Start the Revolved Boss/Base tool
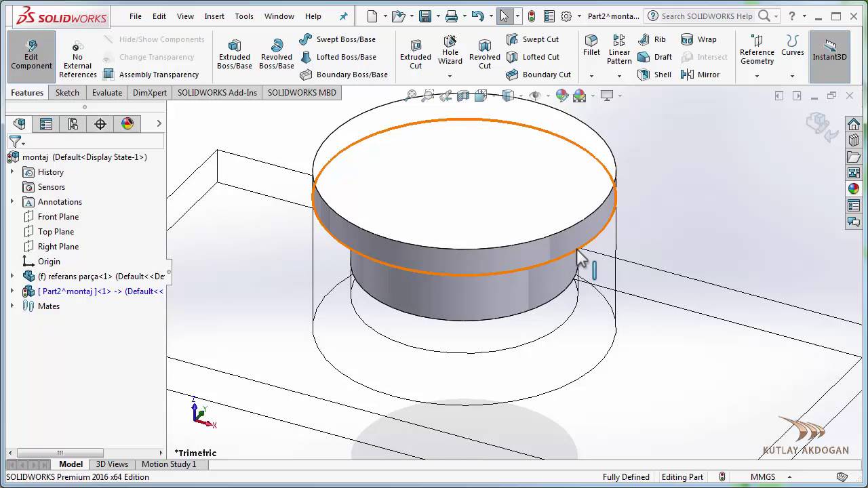The image size is (868, 488). (x=276, y=54)
